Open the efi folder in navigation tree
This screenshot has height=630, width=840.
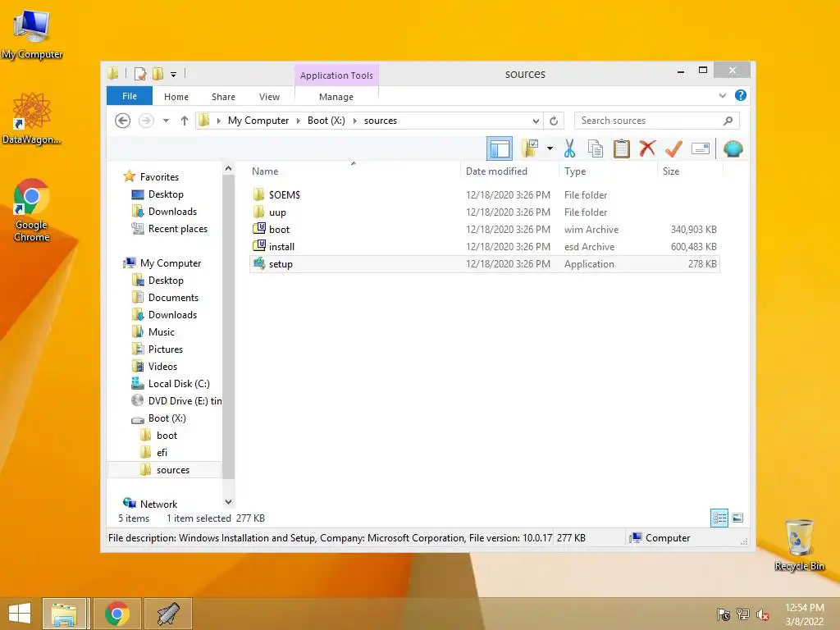coord(162,453)
